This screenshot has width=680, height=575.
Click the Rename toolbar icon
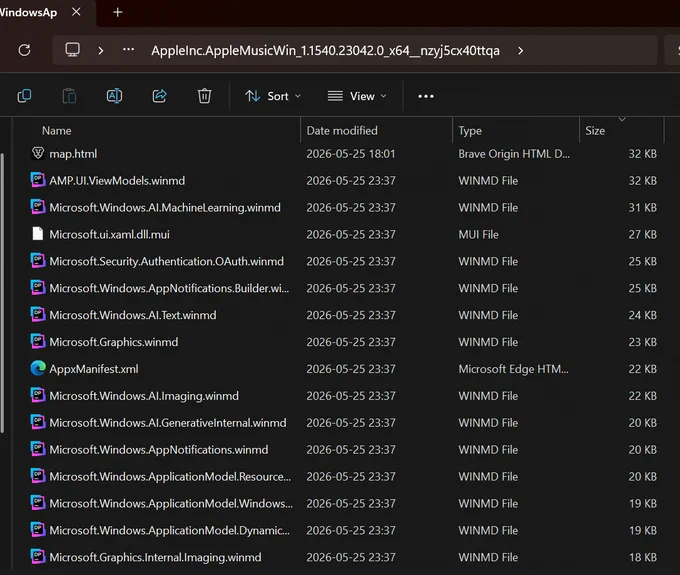[114, 96]
